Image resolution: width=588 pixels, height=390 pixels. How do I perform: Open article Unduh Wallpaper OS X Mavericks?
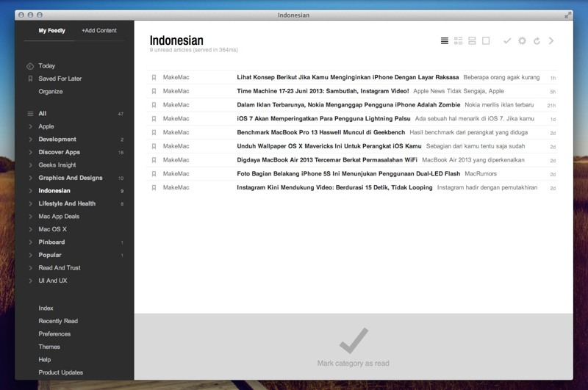coord(329,146)
